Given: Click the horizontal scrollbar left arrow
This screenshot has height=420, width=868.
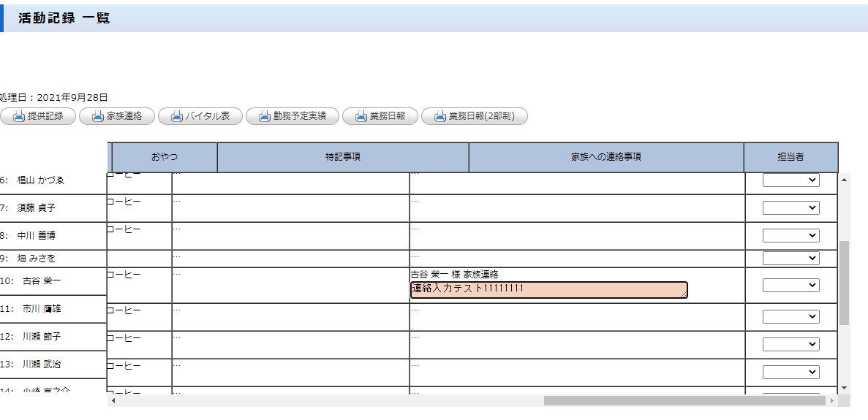Looking at the screenshot, I should [113, 401].
